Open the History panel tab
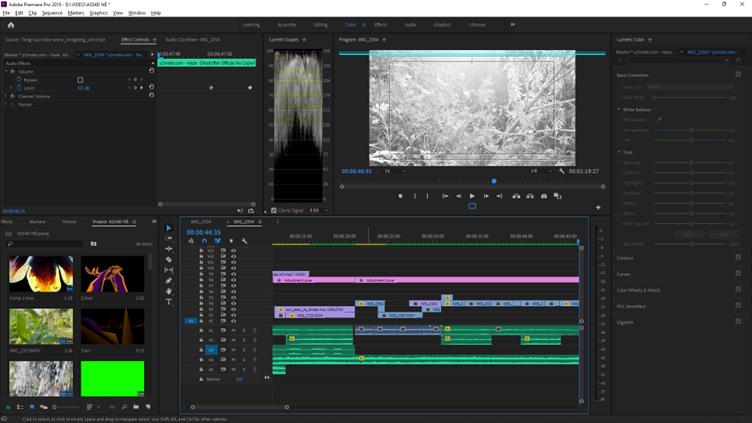The image size is (752, 423). [69, 222]
